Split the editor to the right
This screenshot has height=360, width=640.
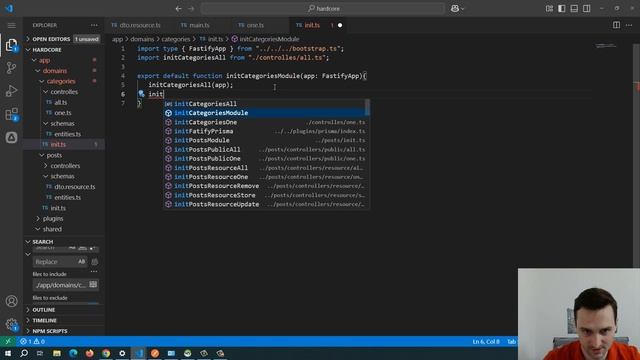point(616,25)
